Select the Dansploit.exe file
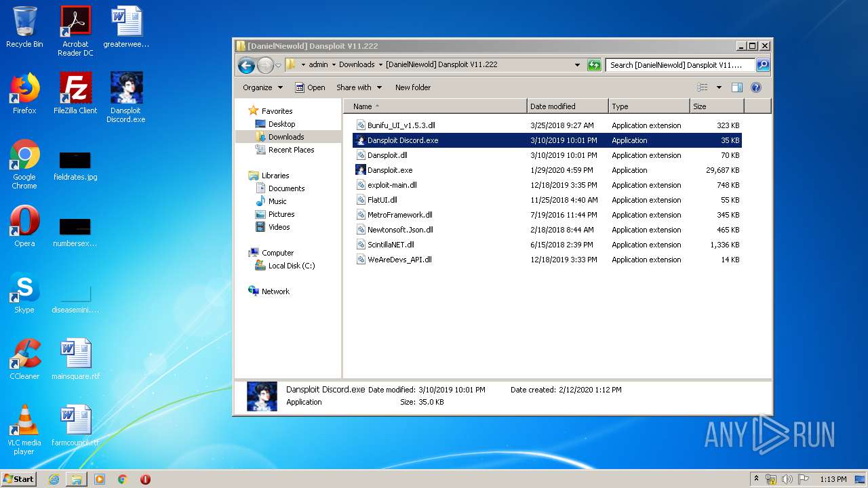868x488 pixels. coord(390,170)
